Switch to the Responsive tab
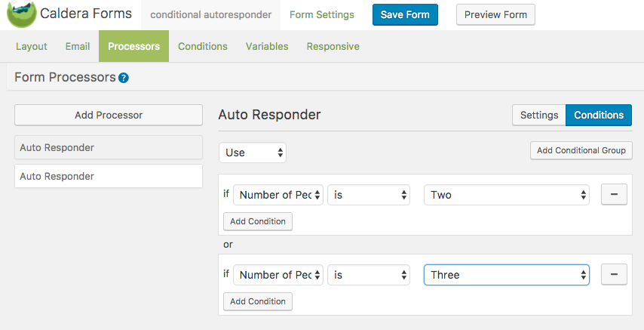Screen dimensions: 644x330 (333, 46)
